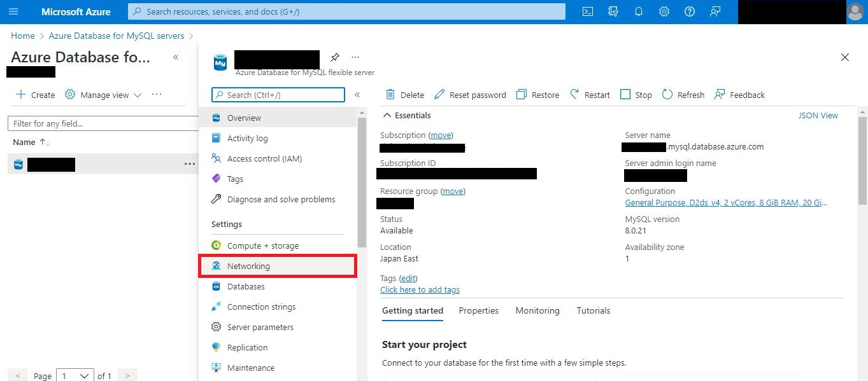This screenshot has height=381, width=868.
Task: Open JSON View link
Action: (818, 115)
